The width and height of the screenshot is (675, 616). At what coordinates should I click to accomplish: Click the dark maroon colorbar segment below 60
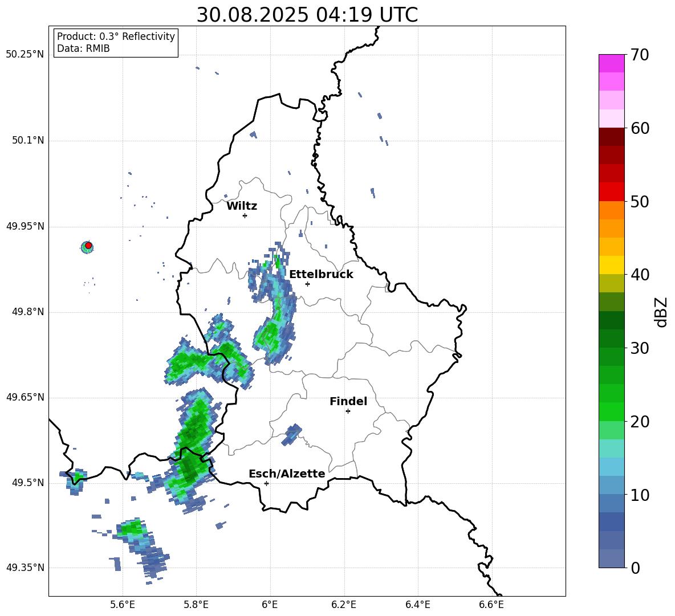click(x=611, y=137)
